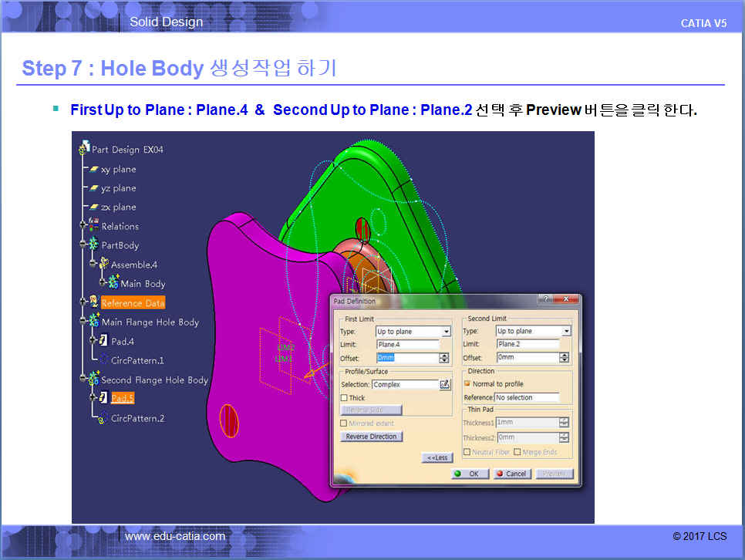Click the Assemble.4 feature icon
Viewport: 745px width, 560px height.
(103, 265)
